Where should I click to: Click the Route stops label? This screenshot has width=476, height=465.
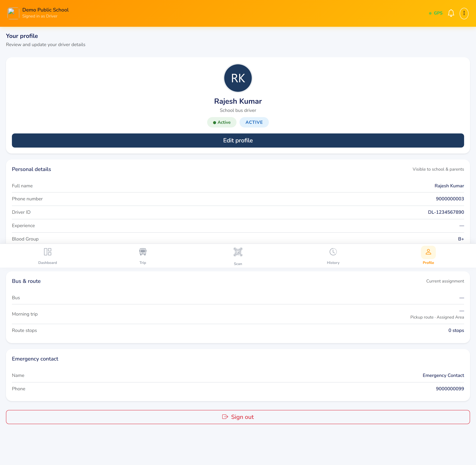[x=24, y=330]
